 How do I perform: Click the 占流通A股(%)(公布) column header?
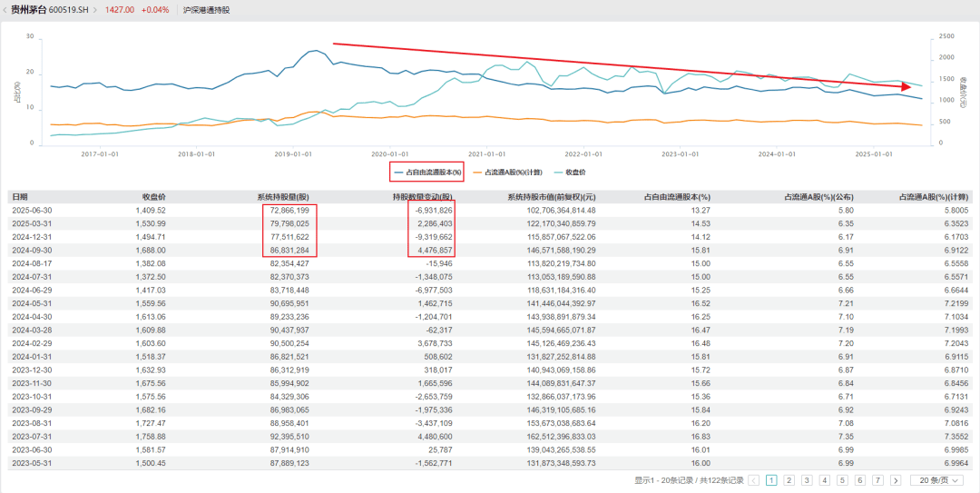[x=819, y=196]
